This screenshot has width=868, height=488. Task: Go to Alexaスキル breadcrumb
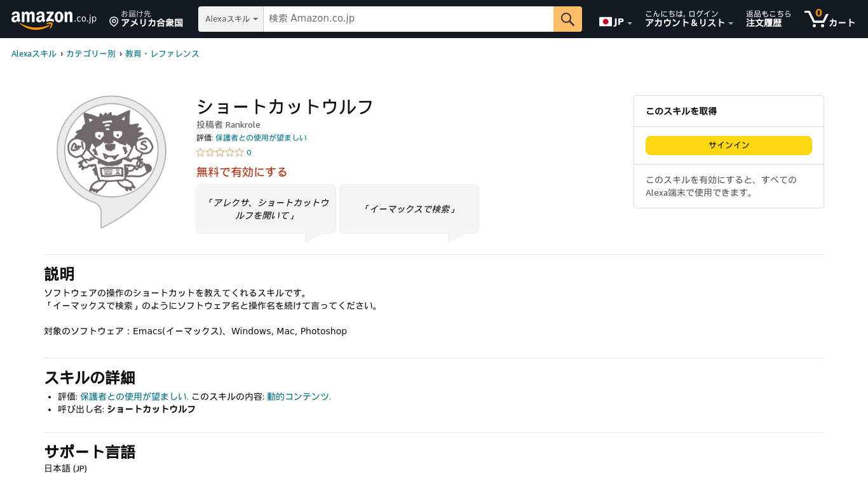pyautogui.click(x=34, y=54)
